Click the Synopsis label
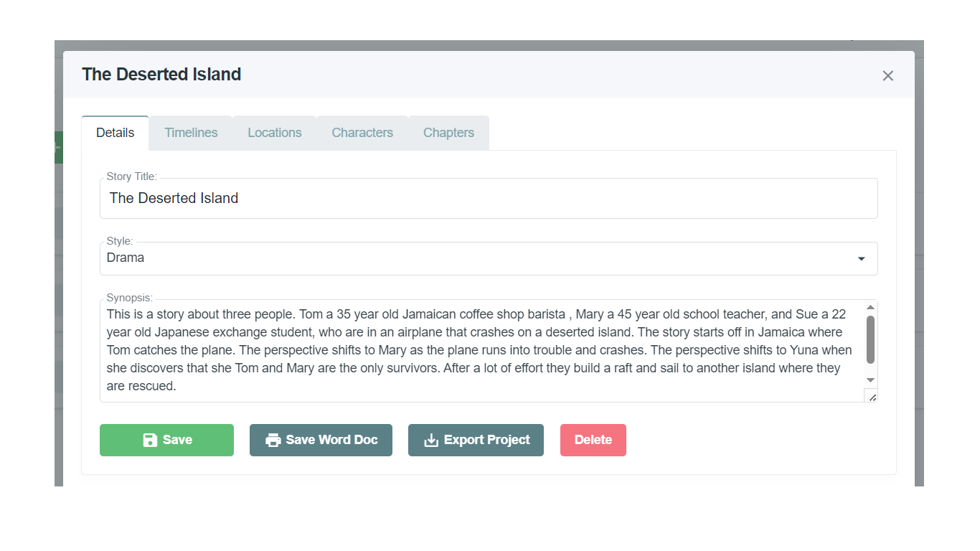The width and height of the screenshot is (980, 551). [x=129, y=298]
